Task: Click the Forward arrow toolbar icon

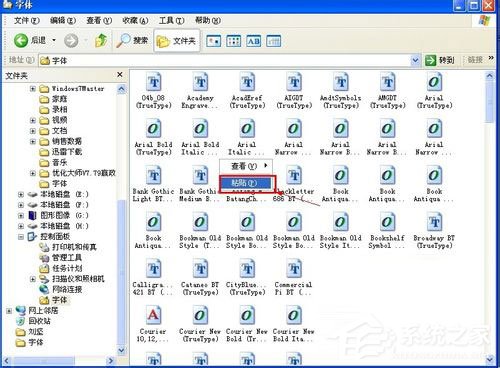Action: tap(71, 41)
